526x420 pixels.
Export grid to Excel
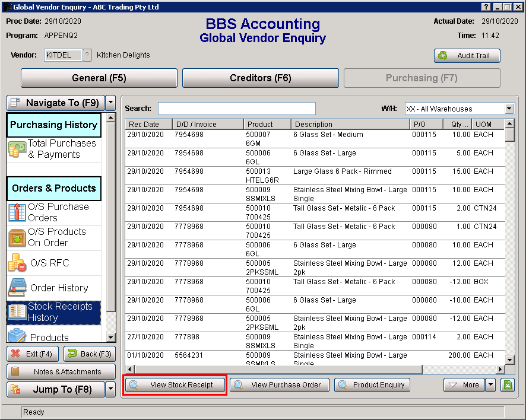coord(508,385)
